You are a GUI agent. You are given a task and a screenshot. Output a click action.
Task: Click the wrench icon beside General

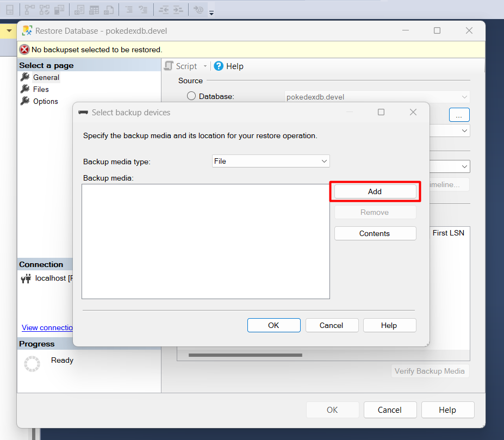[x=25, y=77]
